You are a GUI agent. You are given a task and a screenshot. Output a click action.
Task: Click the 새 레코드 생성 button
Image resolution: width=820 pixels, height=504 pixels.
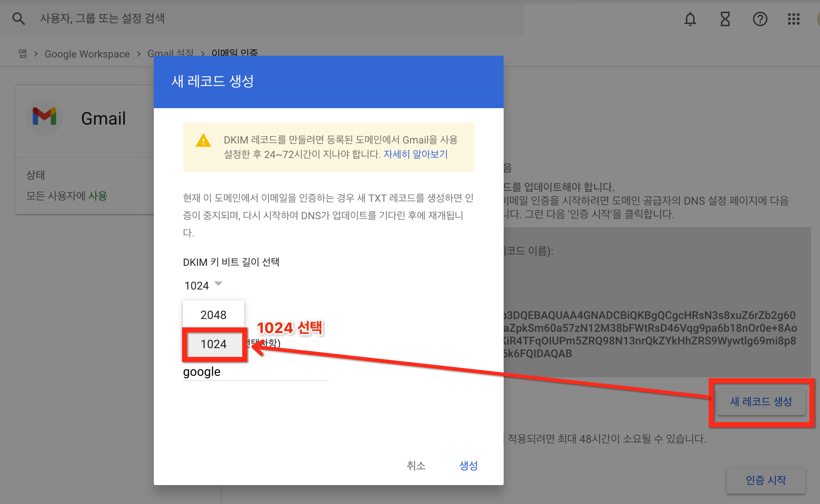761,402
